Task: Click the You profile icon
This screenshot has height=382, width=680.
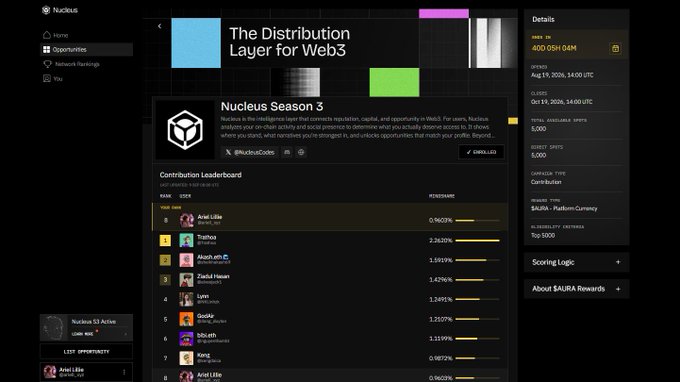Action: point(47,78)
